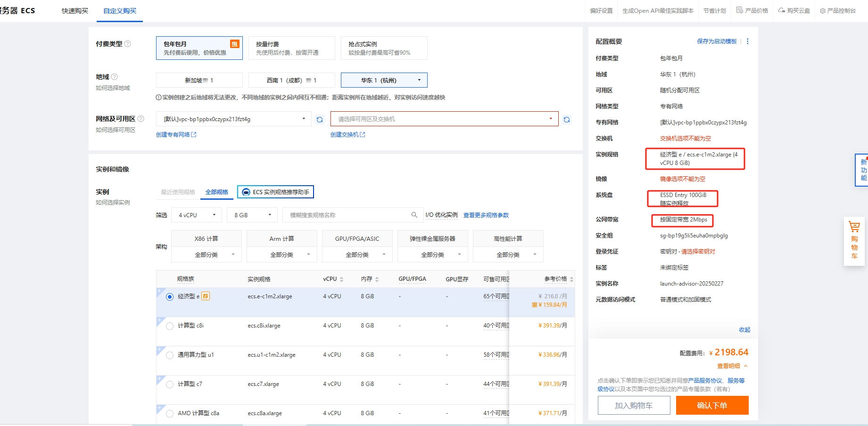
Task: Open the shopping cart side icon
Action: click(x=854, y=241)
